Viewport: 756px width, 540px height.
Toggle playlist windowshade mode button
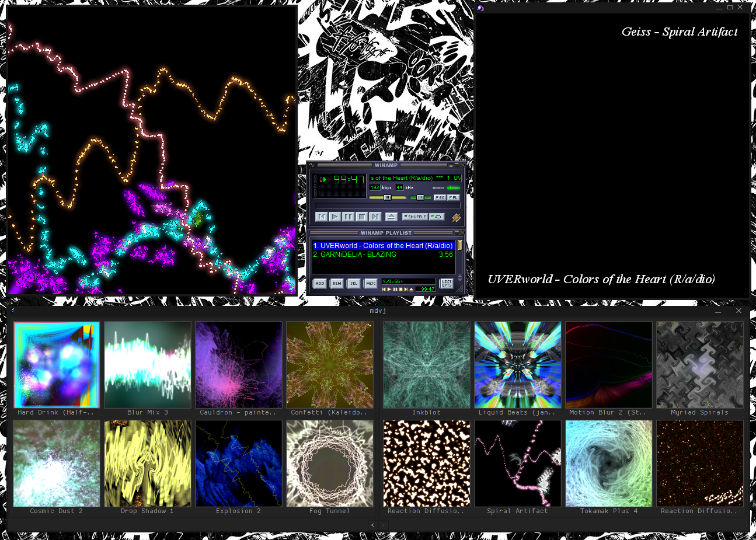pyautogui.click(x=457, y=232)
